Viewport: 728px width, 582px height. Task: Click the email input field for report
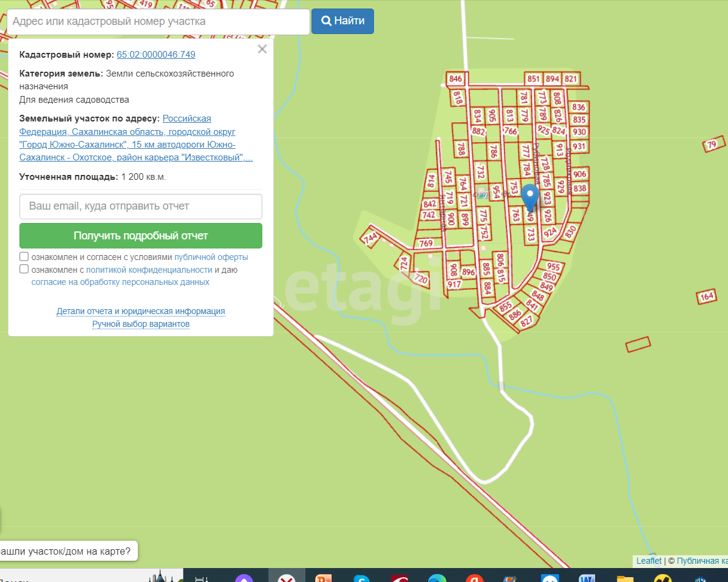point(141,207)
